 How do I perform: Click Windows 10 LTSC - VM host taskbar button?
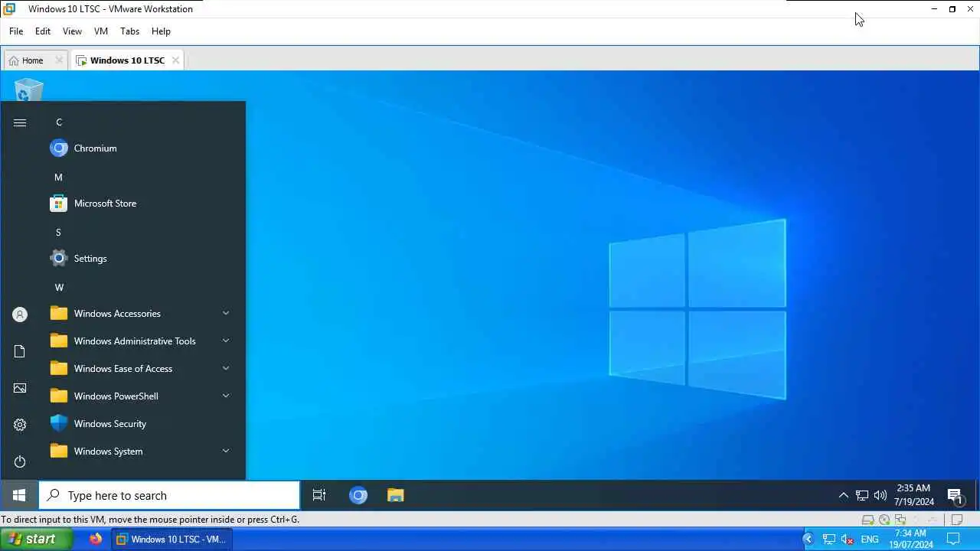pyautogui.click(x=171, y=539)
